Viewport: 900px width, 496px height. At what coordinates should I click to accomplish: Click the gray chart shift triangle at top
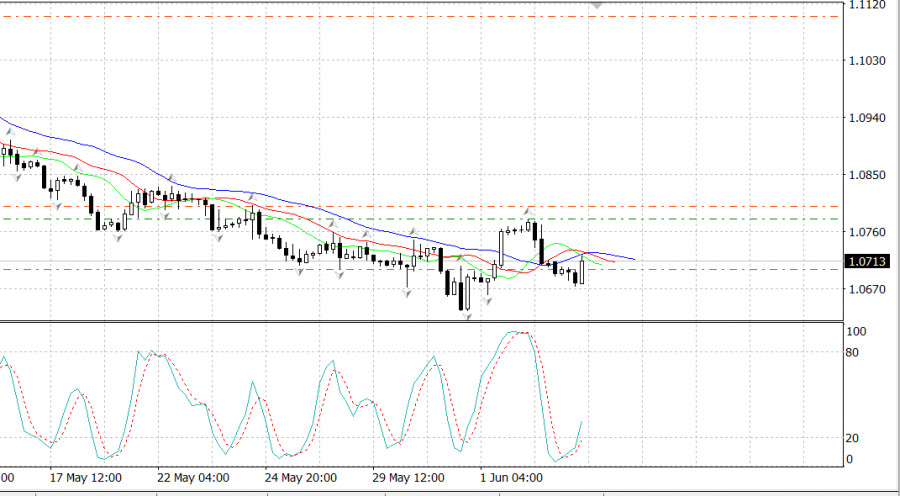coord(597,6)
